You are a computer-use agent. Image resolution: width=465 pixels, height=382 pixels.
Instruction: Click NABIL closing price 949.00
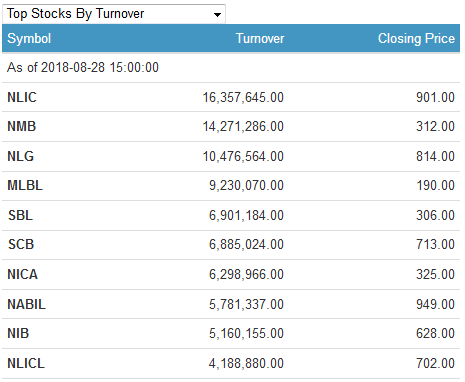pos(435,304)
